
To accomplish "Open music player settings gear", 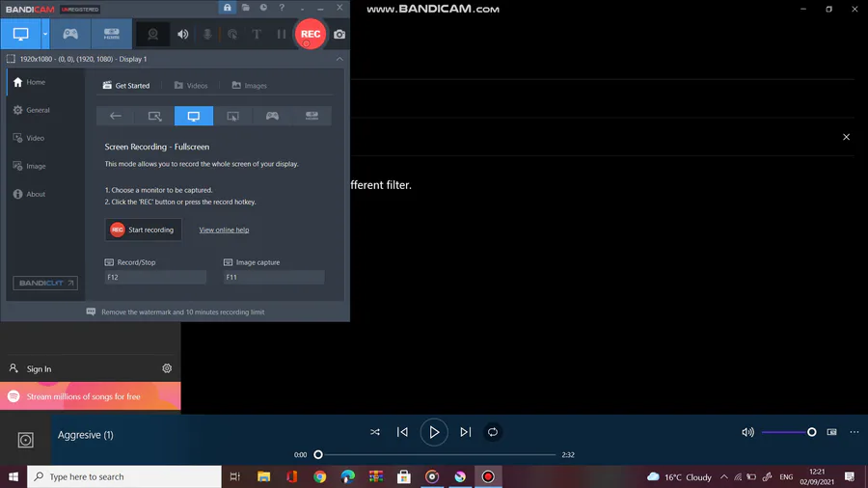I will (x=167, y=368).
